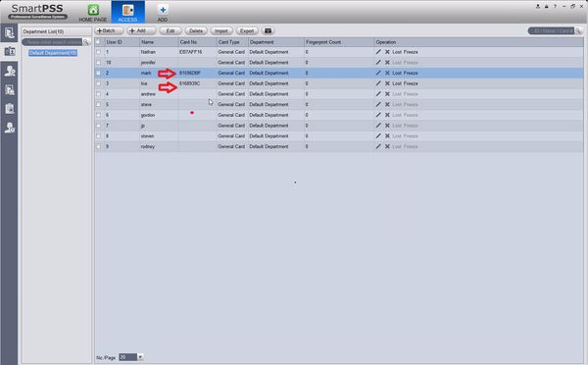Screen dimensions: 588x365
Task: Click the Export button
Action: [x=247, y=30]
